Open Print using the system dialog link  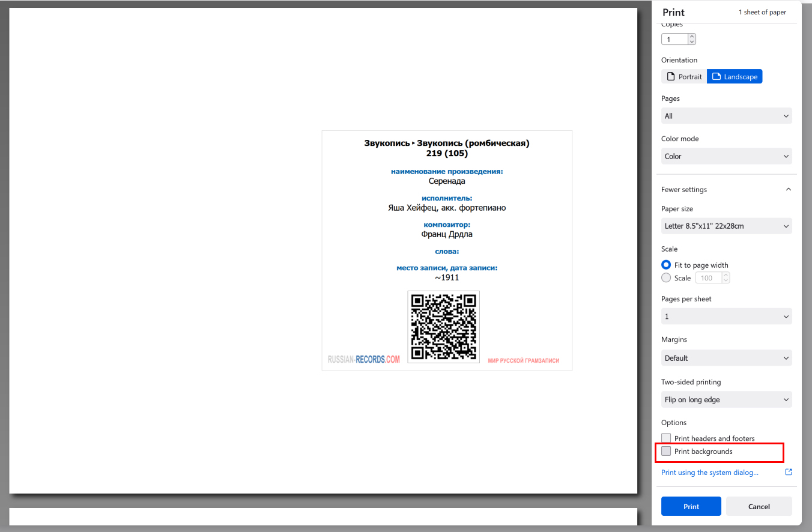(x=710, y=473)
